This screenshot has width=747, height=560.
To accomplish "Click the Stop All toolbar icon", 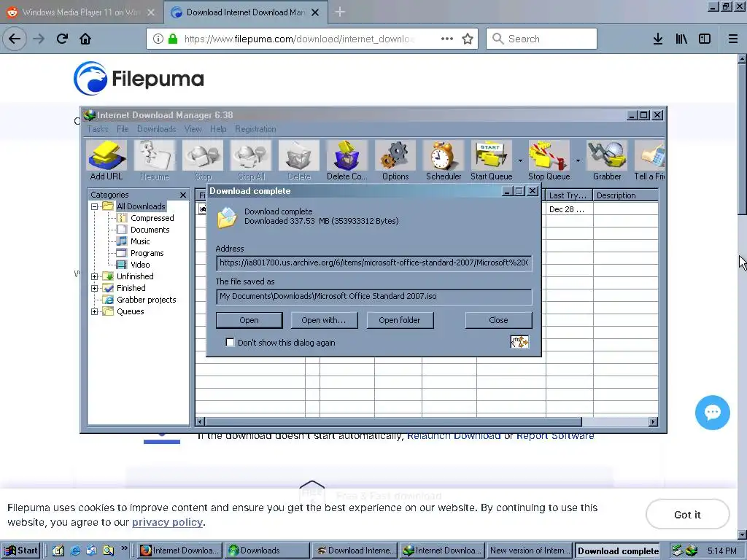I will [251, 160].
